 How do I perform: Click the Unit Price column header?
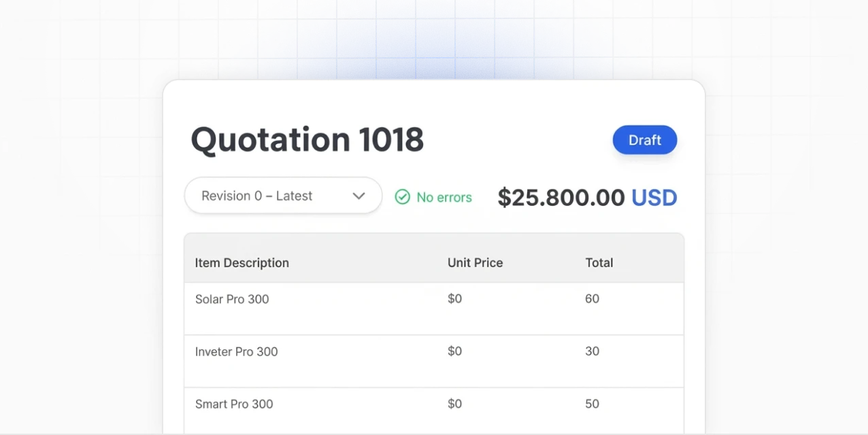[475, 263]
